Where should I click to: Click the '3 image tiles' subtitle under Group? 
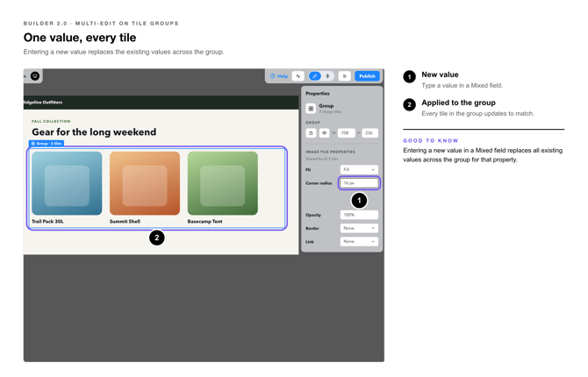coord(330,111)
